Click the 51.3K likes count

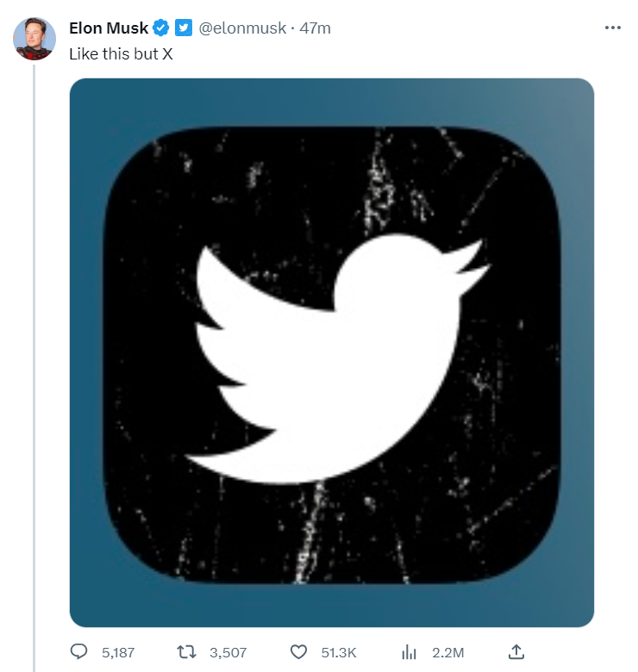pos(339,653)
